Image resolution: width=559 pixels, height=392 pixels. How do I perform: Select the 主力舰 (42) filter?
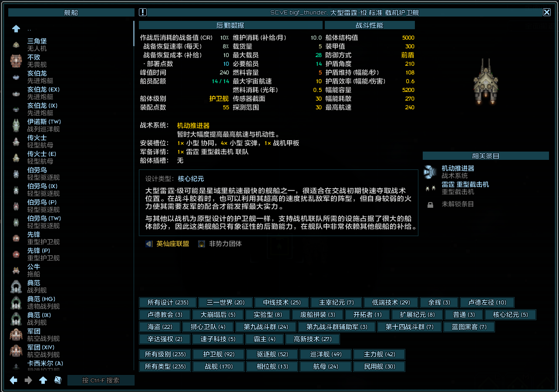tap(379, 355)
